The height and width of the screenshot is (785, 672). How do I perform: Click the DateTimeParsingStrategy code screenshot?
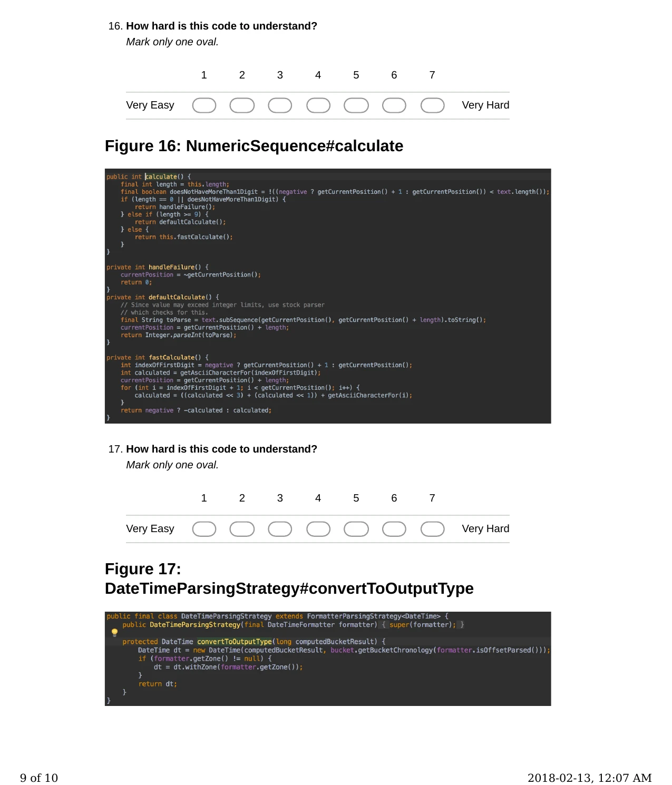pyautogui.click(x=328, y=659)
